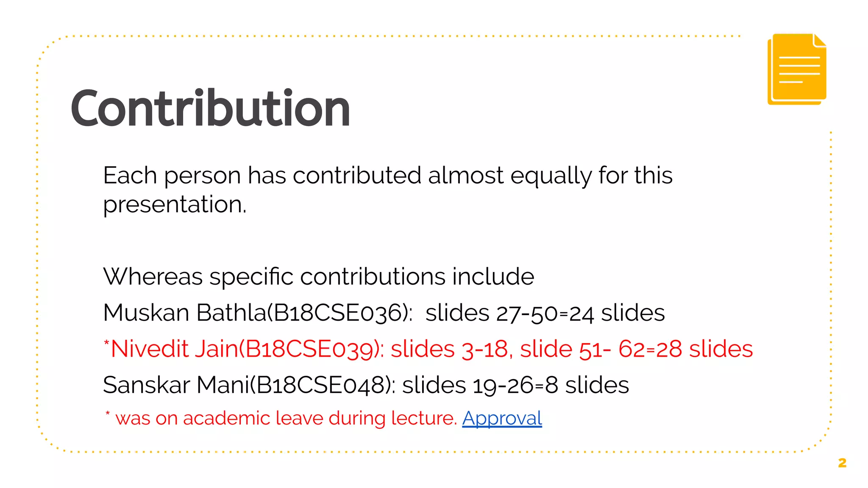Select the Muskan Bathla name text
Image resolution: width=868 pixels, height=488 pixels.
[184, 313]
